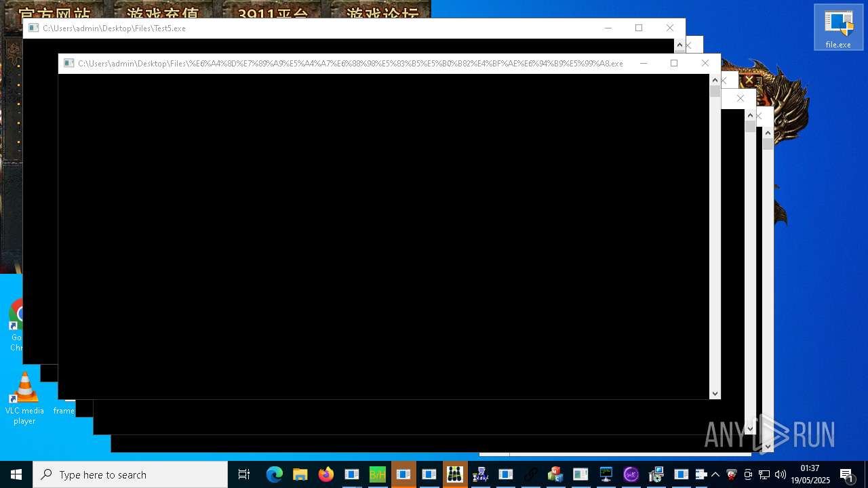Click the front console window title icon
Screen dimensions: 868x488
tap(68, 64)
